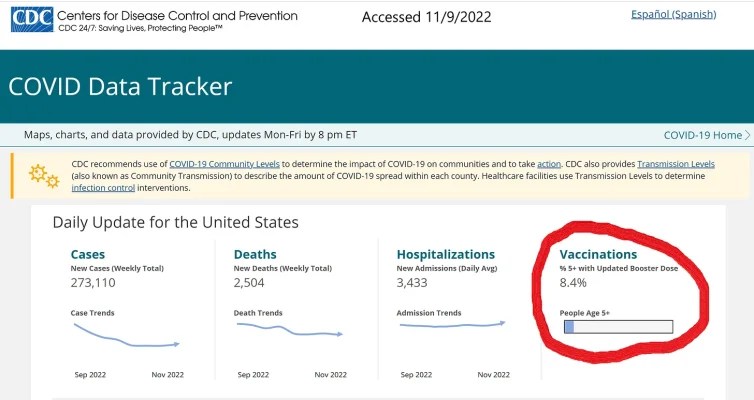Open the Hospitalizations section heading
Screen dimensions: 754x400
tap(445, 254)
